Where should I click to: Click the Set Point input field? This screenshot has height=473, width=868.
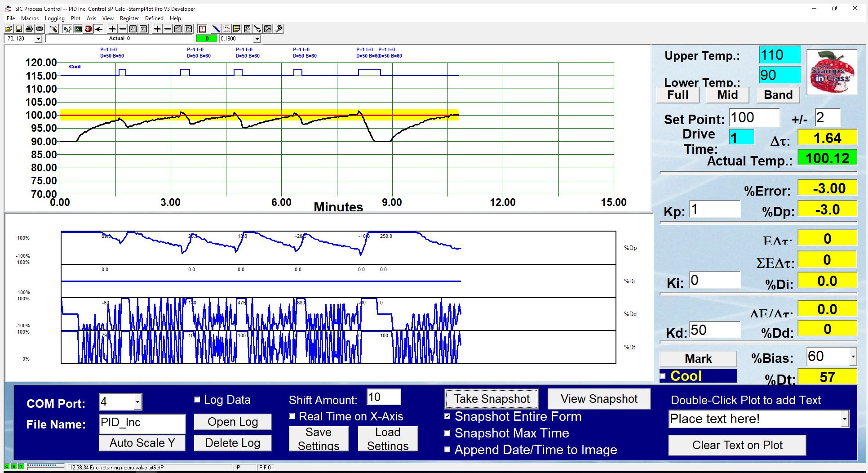pyautogui.click(x=754, y=118)
